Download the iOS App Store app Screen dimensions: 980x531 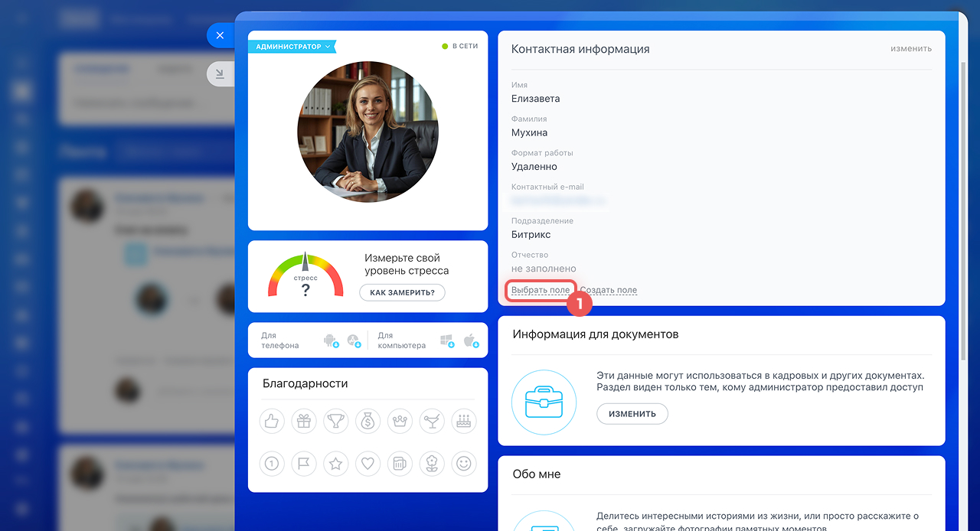[x=353, y=340]
